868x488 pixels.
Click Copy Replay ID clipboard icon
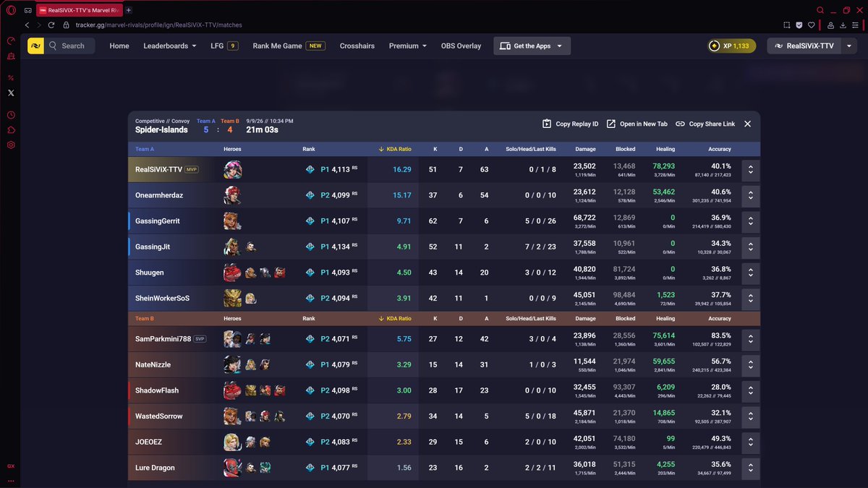tap(547, 124)
